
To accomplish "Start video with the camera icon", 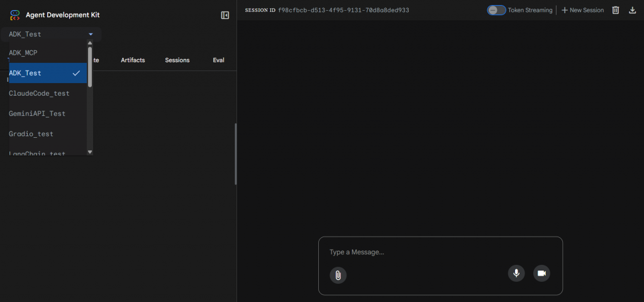I will 541,273.
